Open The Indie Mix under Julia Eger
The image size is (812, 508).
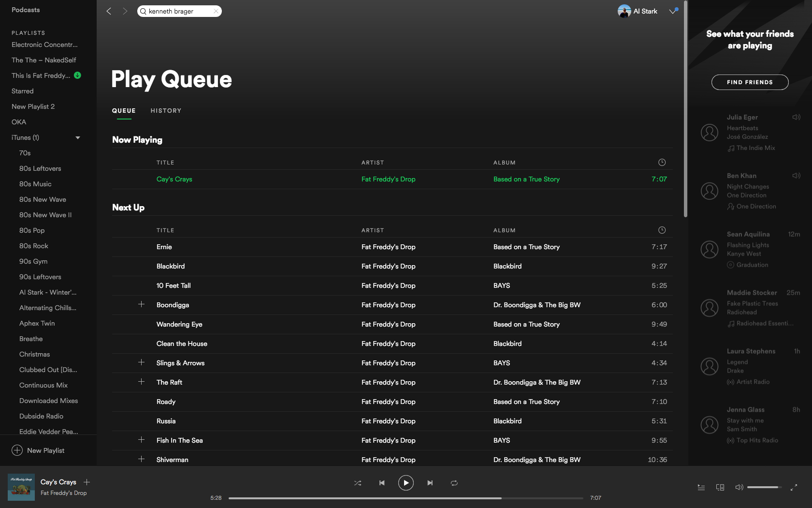coord(756,148)
